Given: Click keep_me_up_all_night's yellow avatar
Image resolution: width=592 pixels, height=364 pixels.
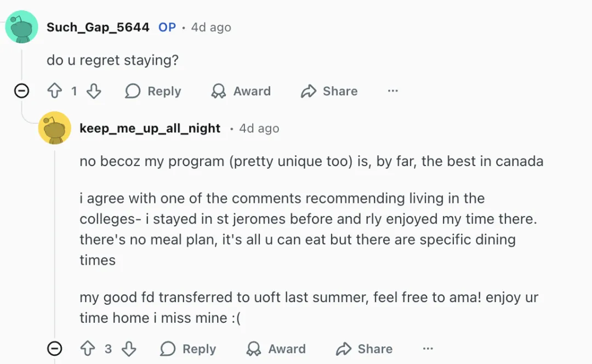Looking at the screenshot, I should pyautogui.click(x=54, y=128).
